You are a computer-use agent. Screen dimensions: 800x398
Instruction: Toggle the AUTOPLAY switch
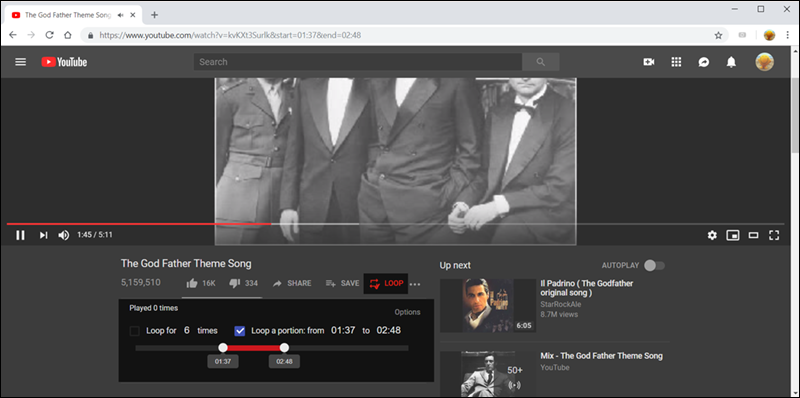[655, 265]
